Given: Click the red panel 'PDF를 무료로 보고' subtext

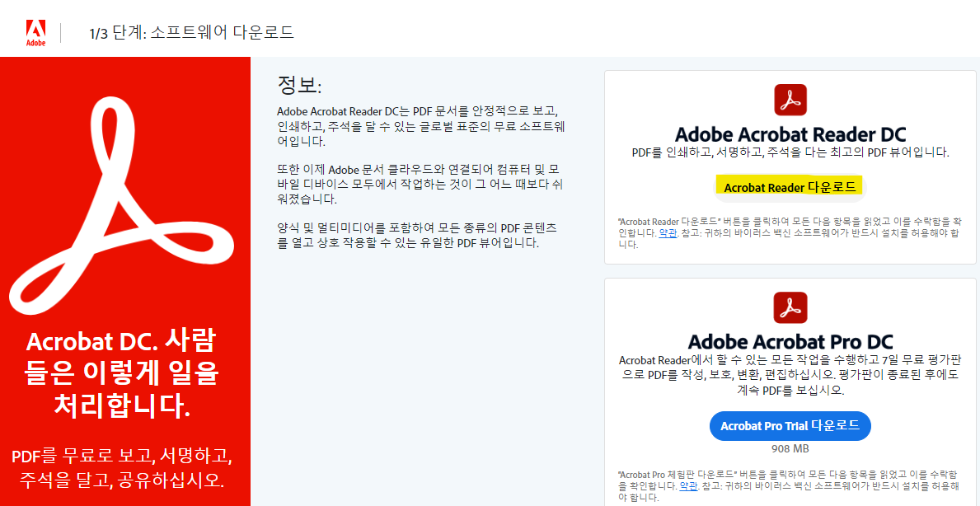Looking at the screenshot, I should (123, 467).
